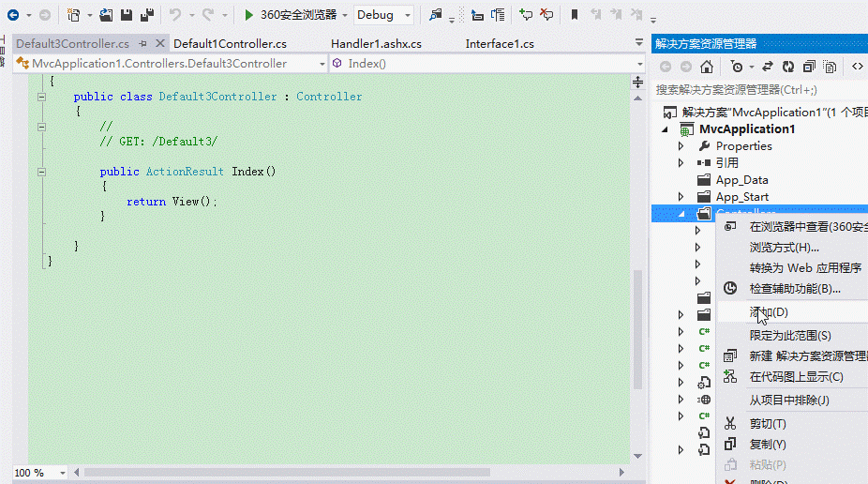Expand the 引用 references node
Image resolution: width=868 pixels, height=484 pixels.
(x=681, y=163)
